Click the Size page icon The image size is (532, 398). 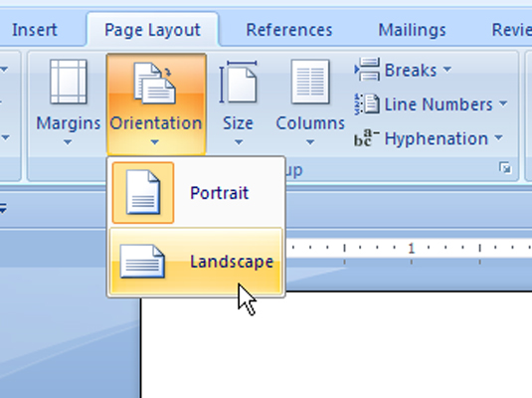pos(238,82)
